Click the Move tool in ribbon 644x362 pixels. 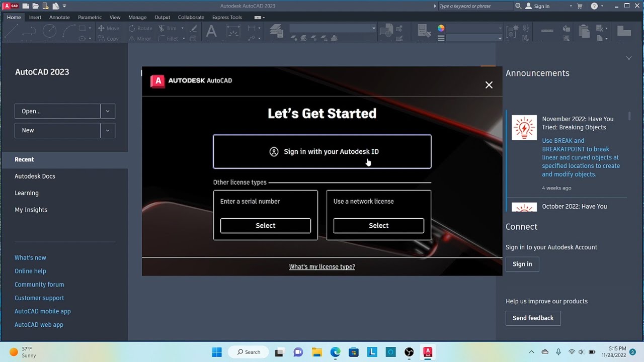(109, 28)
